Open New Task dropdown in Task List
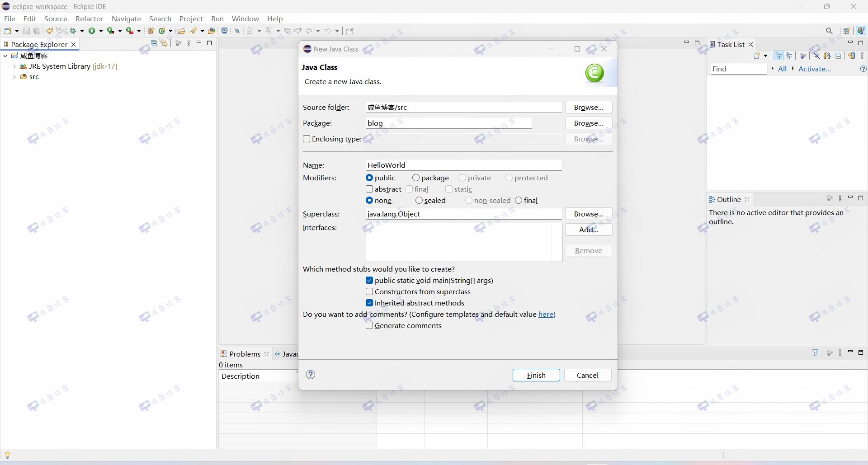This screenshot has height=465, width=868. (x=765, y=56)
